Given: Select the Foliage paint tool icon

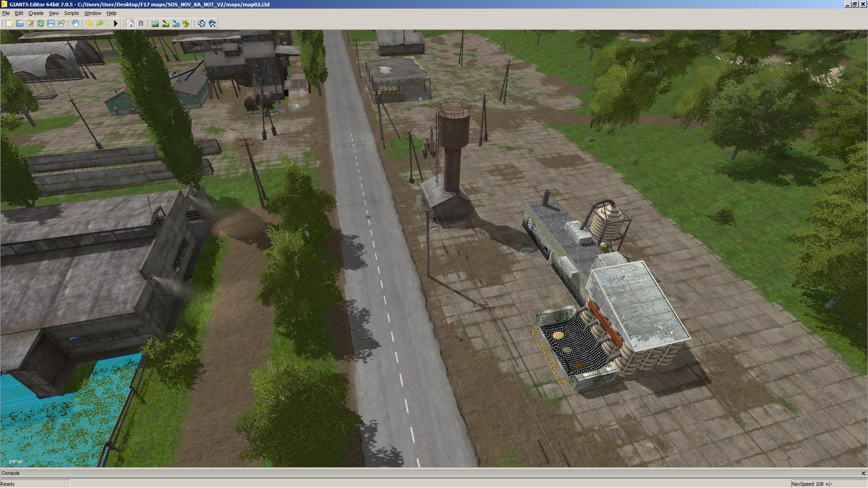Looking at the screenshot, I should (186, 23).
